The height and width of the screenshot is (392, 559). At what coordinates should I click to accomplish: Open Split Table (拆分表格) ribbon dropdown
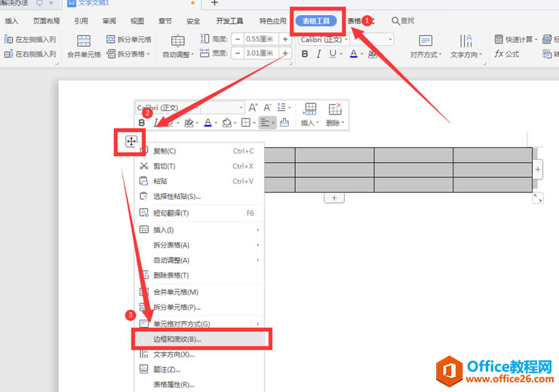point(129,54)
